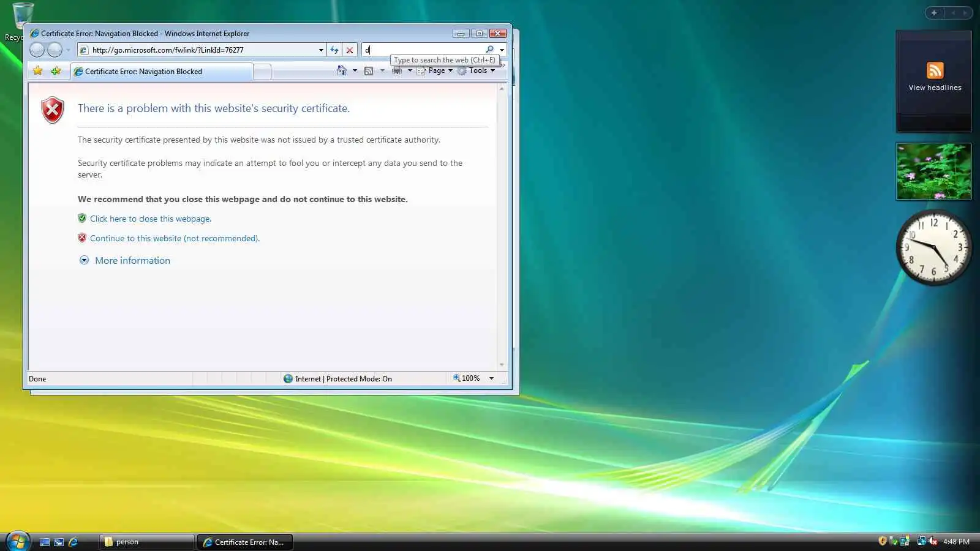The height and width of the screenshot is (551, 980).
Task: Click View headlines feed gadget
Action: (x=934, y=81)
